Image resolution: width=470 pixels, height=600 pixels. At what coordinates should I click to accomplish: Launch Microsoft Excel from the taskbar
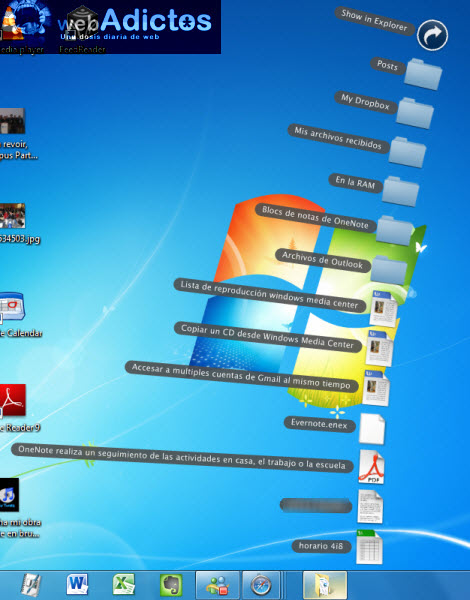click(x=124, y=585)
